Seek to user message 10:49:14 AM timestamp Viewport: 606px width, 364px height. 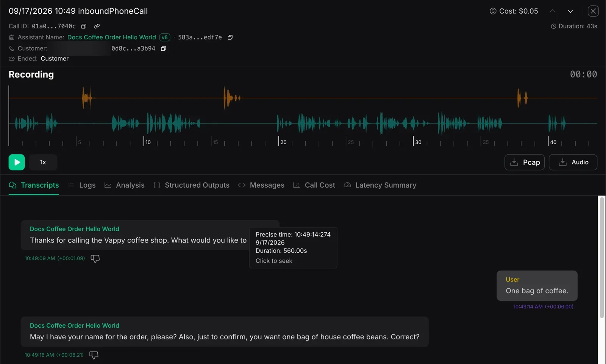543,306
